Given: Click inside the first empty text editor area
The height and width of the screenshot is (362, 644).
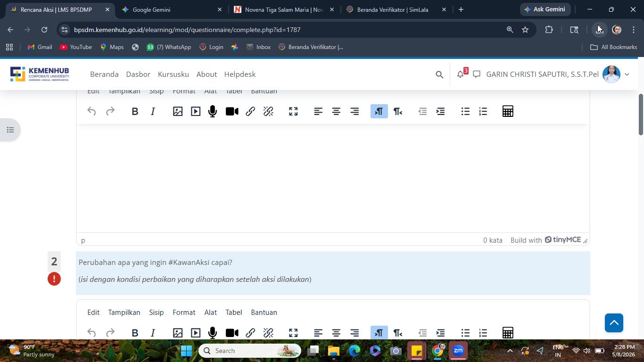Looking at the screenshot, I should click(333, 178).
